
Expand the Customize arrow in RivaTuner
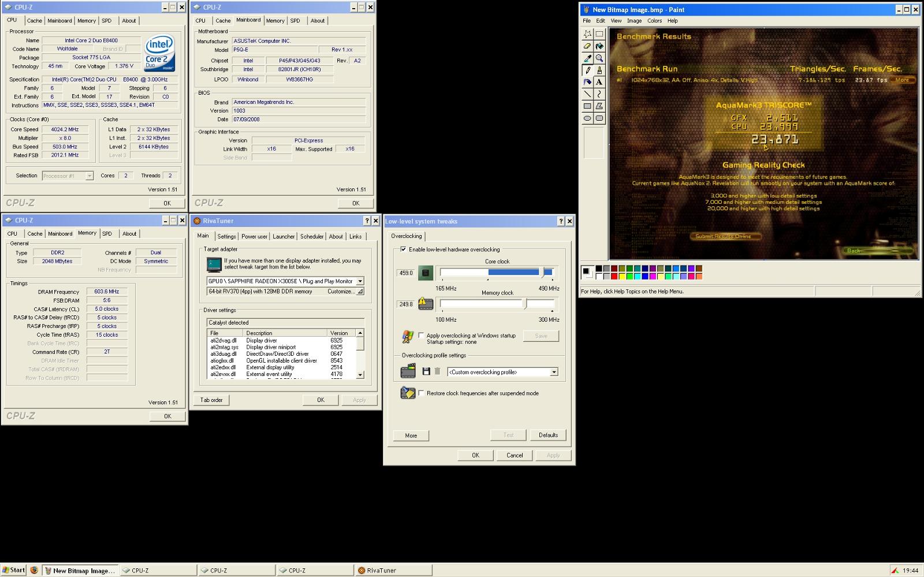(360, 292)
